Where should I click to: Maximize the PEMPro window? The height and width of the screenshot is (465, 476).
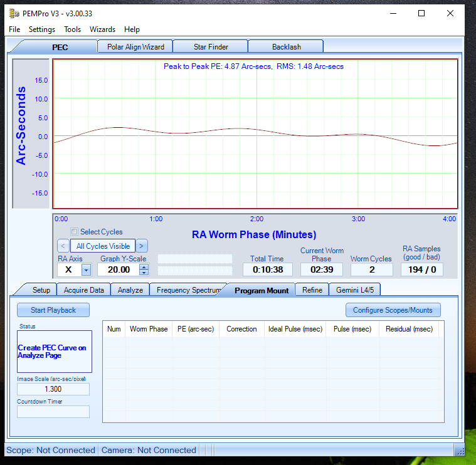(x=421, y=13)
